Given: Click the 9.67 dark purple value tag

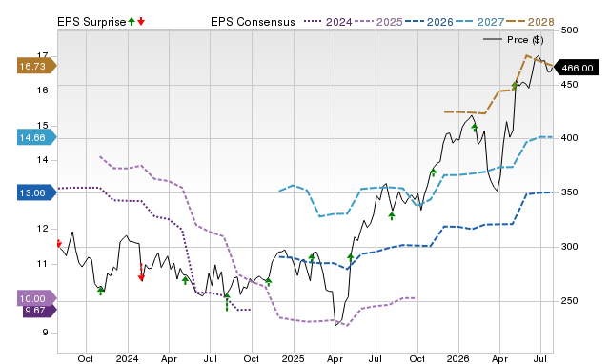Looking at the screenshot, I should [39, 311].
